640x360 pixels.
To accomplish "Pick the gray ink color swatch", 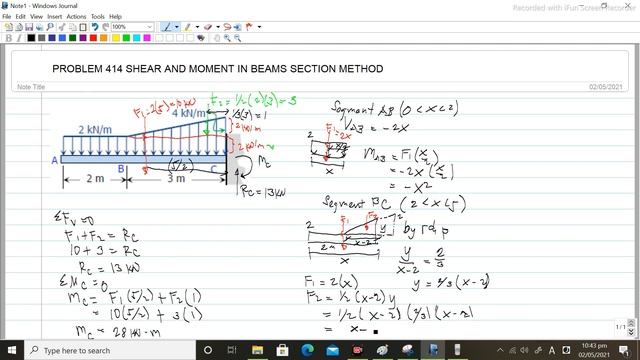I will coord(42,38).
